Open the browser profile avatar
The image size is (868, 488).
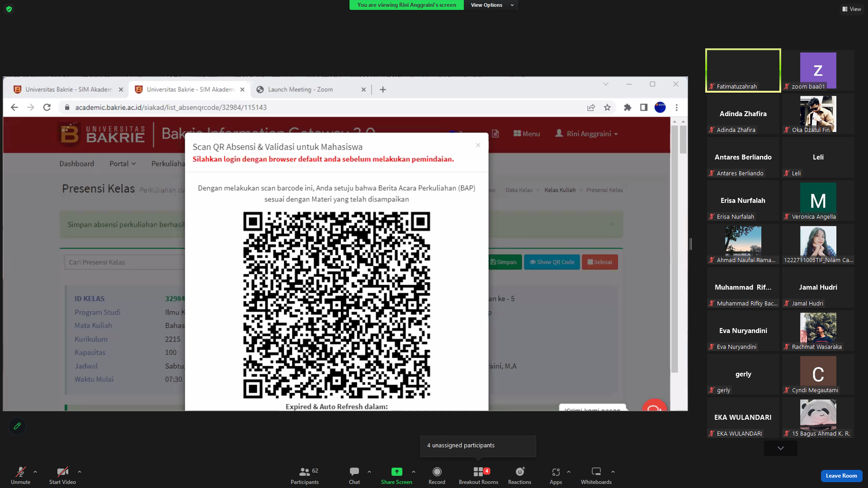click(x=660, y=108)
